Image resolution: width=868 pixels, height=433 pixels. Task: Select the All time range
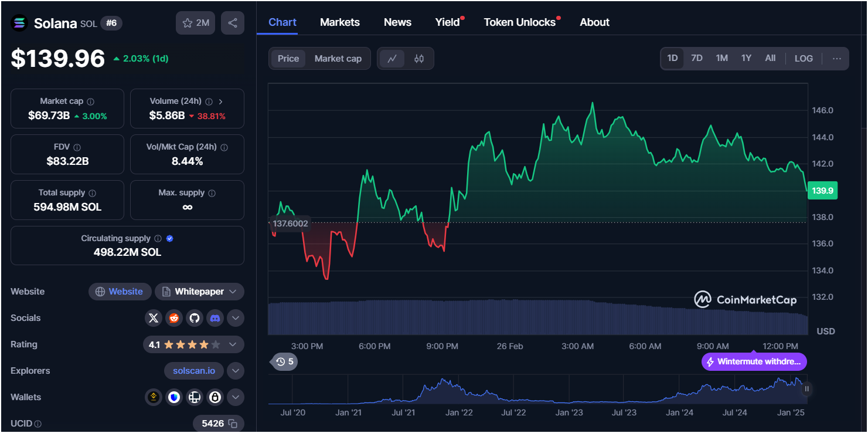point(770,59)
